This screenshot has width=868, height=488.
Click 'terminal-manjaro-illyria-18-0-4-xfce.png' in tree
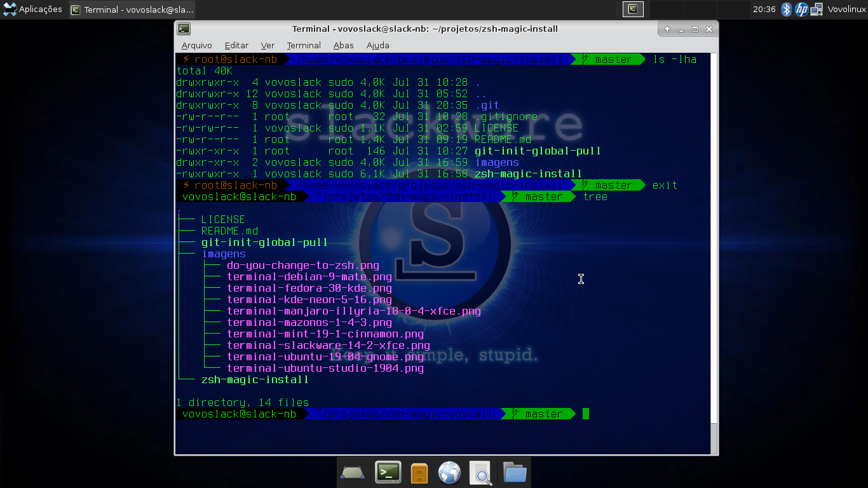click(354, 311)
